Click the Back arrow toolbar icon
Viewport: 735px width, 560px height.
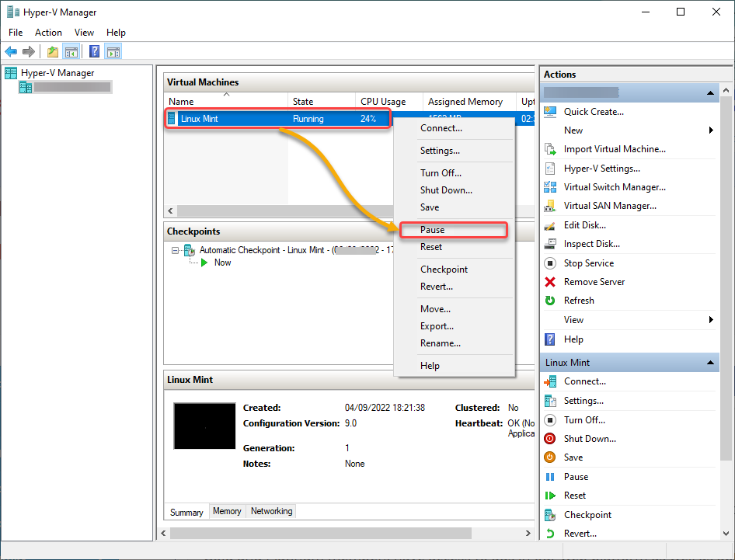pos(11,51)
